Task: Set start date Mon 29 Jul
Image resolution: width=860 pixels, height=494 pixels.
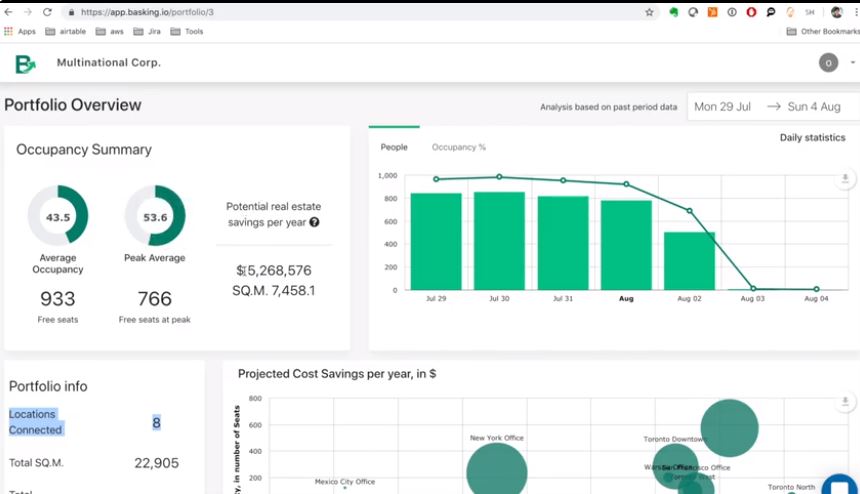Action: [x=722, y=107]
